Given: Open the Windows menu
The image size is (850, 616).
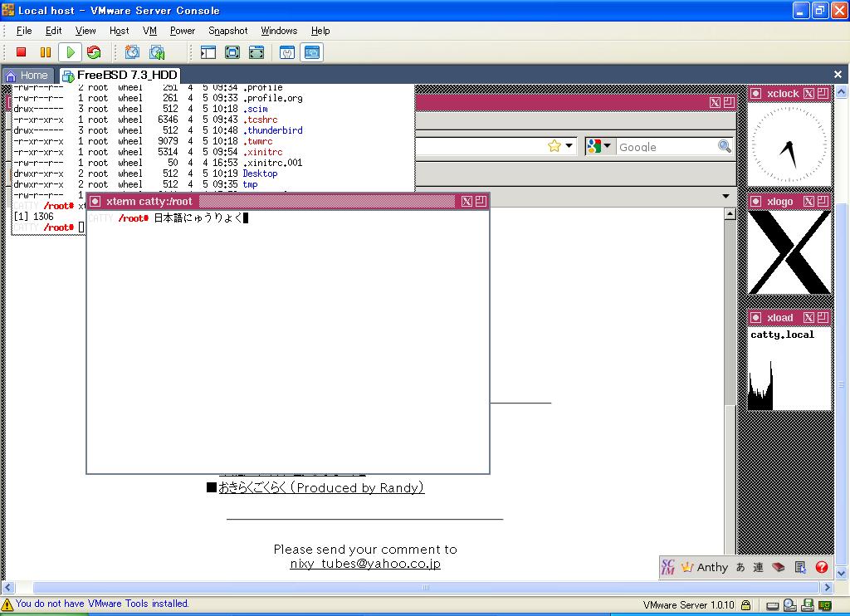Looking at the screenshot, I should pos(279,31).
